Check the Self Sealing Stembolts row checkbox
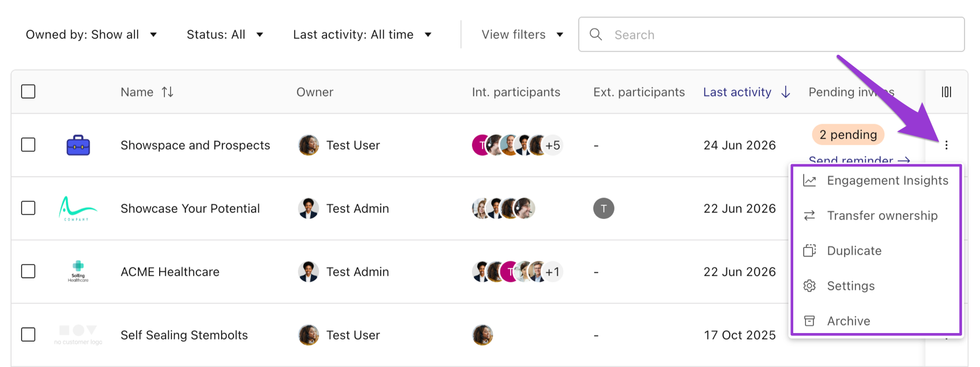Image resolution: width=980 pixels, height=367 pixels. click(x=28, y=335)
